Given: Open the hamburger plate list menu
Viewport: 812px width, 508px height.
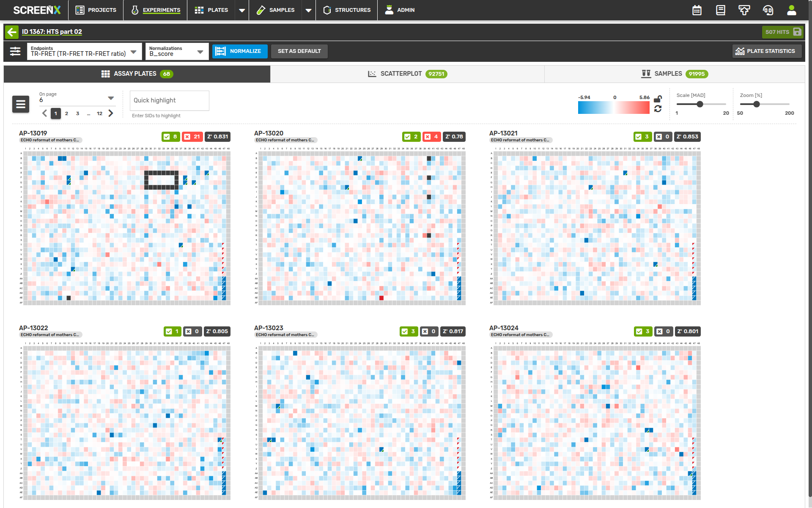Looking at the screenshot, I should (21, 104).
